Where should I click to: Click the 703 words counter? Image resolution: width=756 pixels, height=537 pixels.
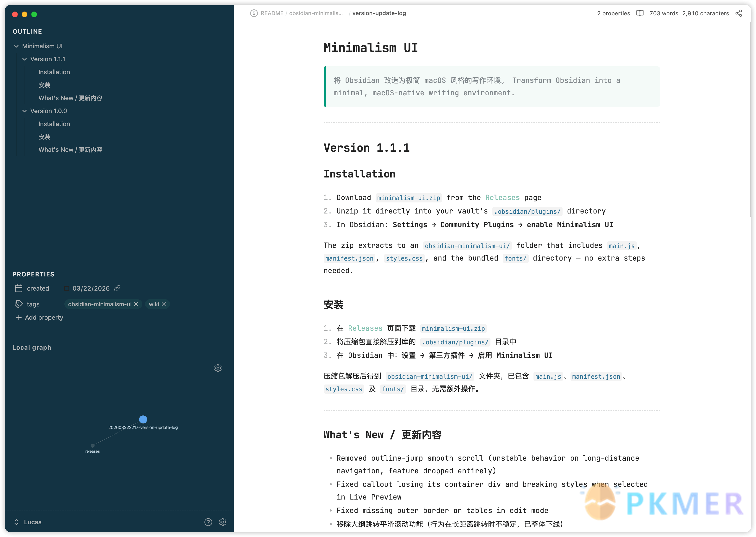664,13
